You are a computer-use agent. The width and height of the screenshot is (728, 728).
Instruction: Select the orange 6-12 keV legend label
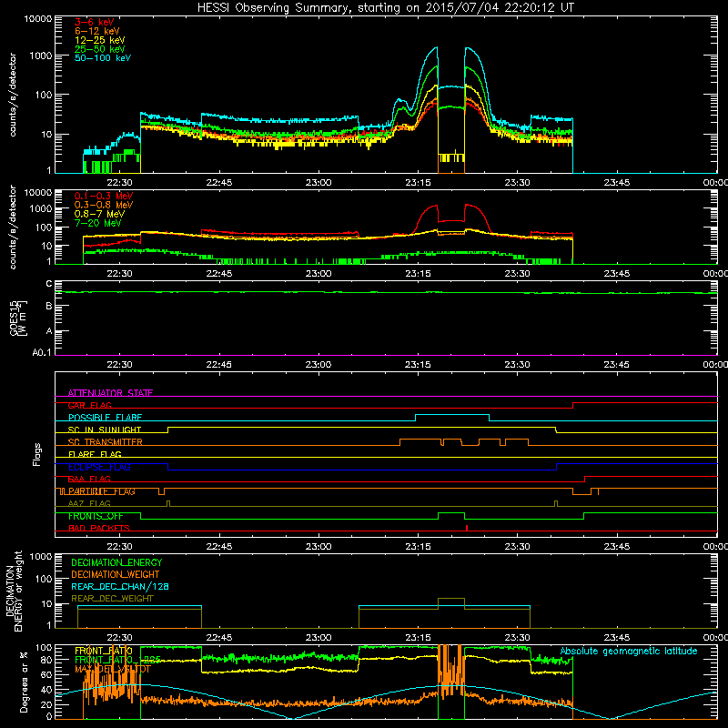(x=97, y=31)
